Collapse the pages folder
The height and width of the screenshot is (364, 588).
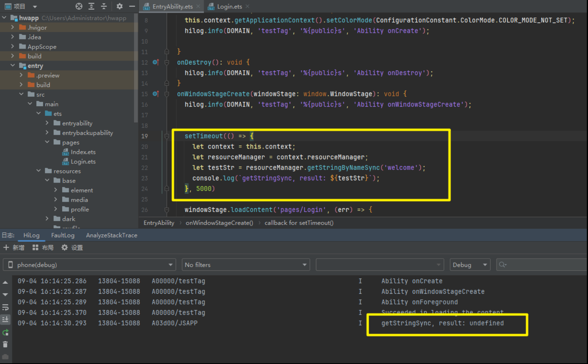click(47, 142)
